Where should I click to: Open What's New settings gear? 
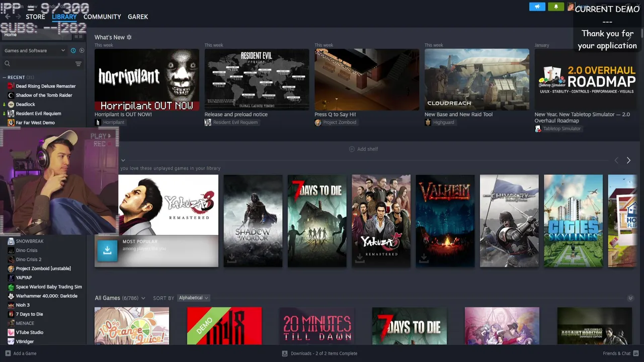pos(129,37)
